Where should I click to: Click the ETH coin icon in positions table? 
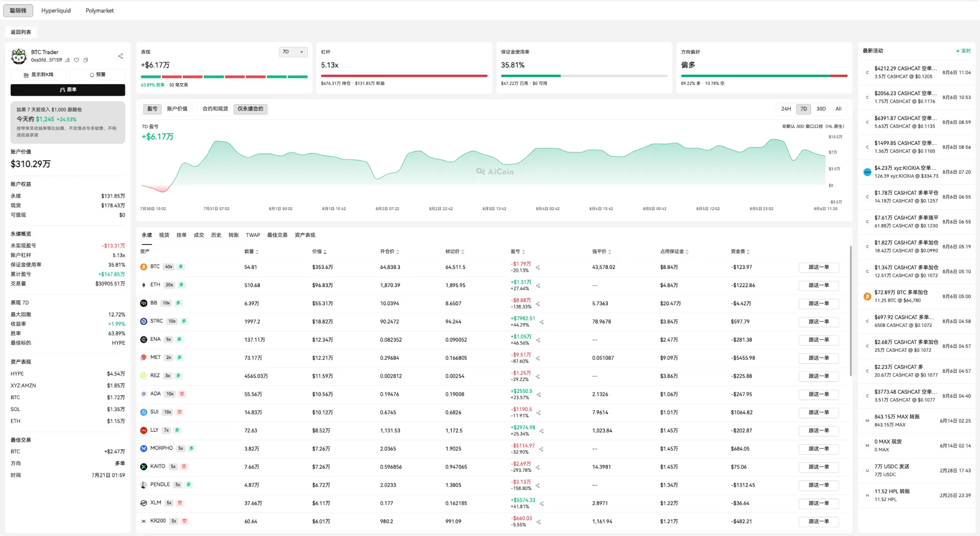144,285
